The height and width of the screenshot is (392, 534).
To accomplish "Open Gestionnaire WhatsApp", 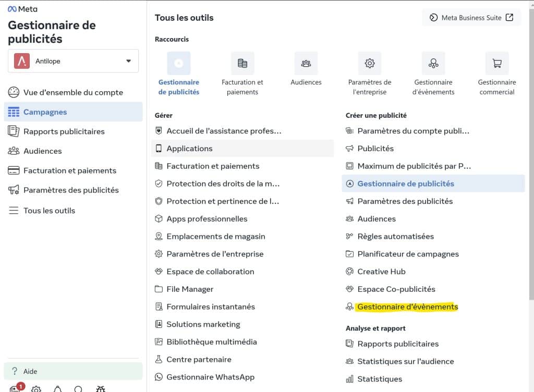I will [x=242, y=377].
